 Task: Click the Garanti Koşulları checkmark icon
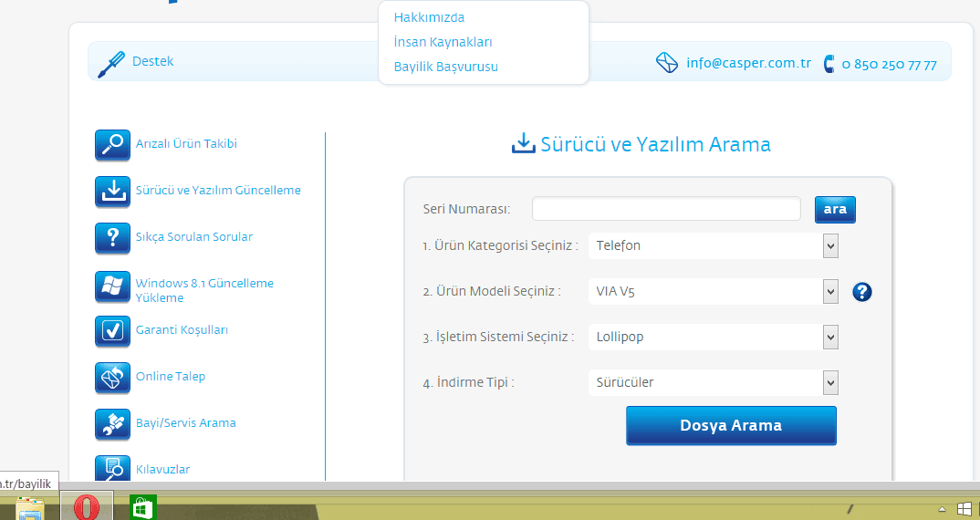pyautogui.click(x=112, y=331)
